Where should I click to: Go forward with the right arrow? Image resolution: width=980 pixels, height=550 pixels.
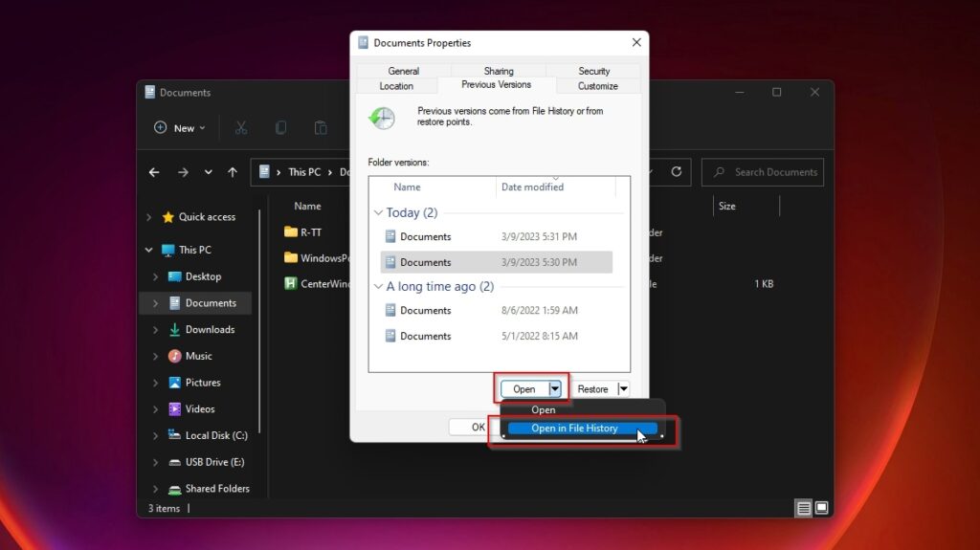[183, 172]
